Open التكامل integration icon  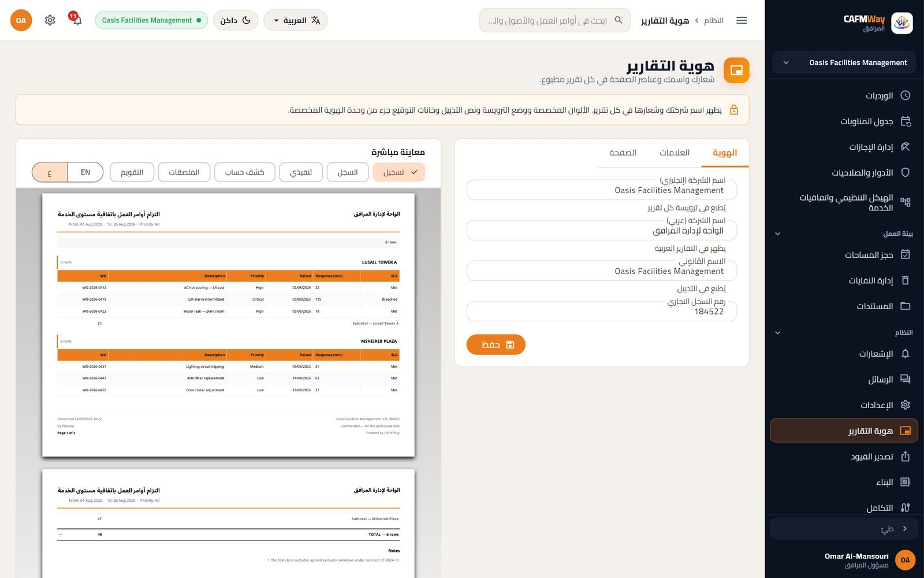(905, 507)
